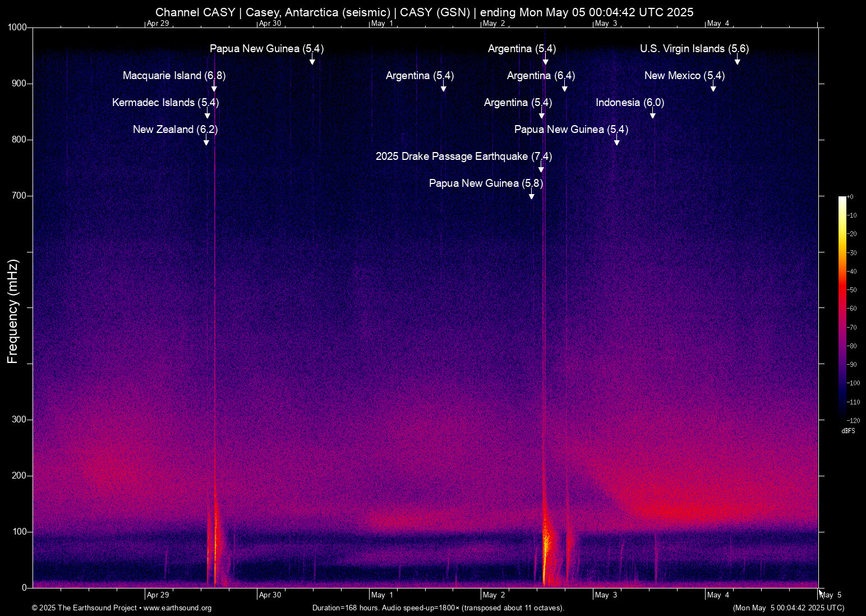Click the Macquarie Island (6.8) earthquake label
Screen dimensions: 866x616
[x=174, y=76]
